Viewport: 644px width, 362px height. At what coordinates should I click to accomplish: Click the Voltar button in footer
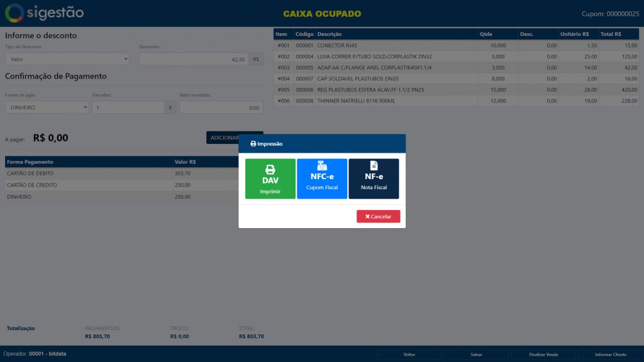[x=409, y=354]
